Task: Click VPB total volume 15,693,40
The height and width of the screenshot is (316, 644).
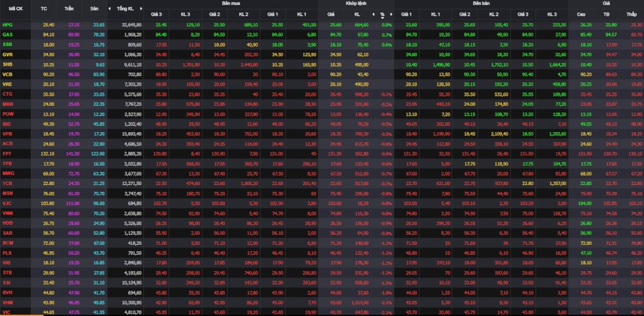Action: pyautogui.click(x=131, y=133)
